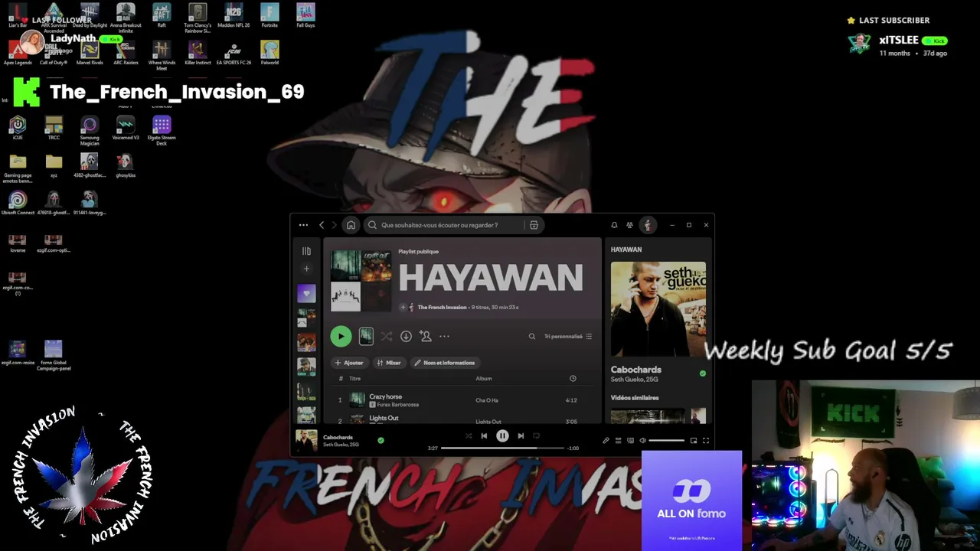Image resolution: width=980 pixels, height=551 pixels.
Task: Open Spotify notifications bell
Action: 614,225
